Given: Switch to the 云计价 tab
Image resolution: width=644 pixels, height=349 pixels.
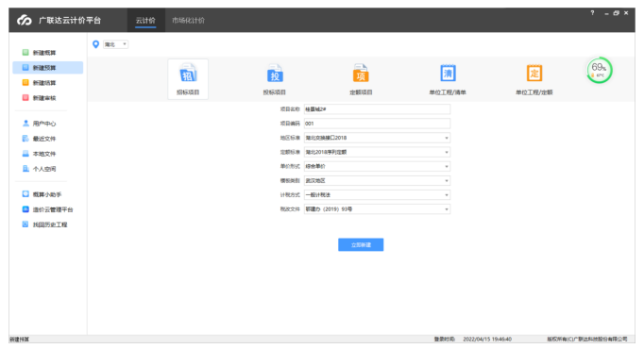Looking at the screenshot, I should point(145,20).
